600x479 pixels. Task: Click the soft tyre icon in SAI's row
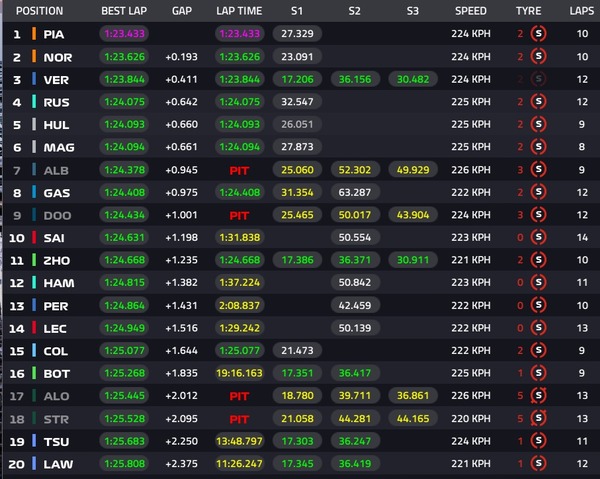[x=538, y=237]
